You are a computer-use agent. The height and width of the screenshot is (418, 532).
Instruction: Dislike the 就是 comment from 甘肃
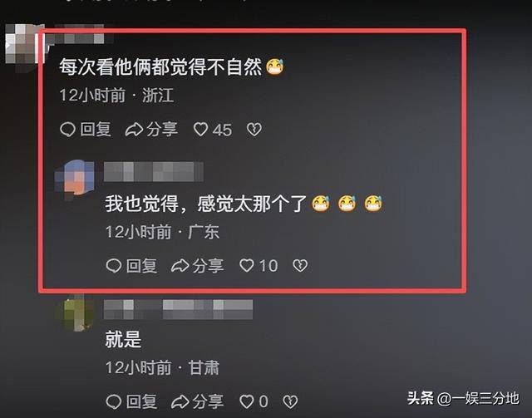pos(290,401)
